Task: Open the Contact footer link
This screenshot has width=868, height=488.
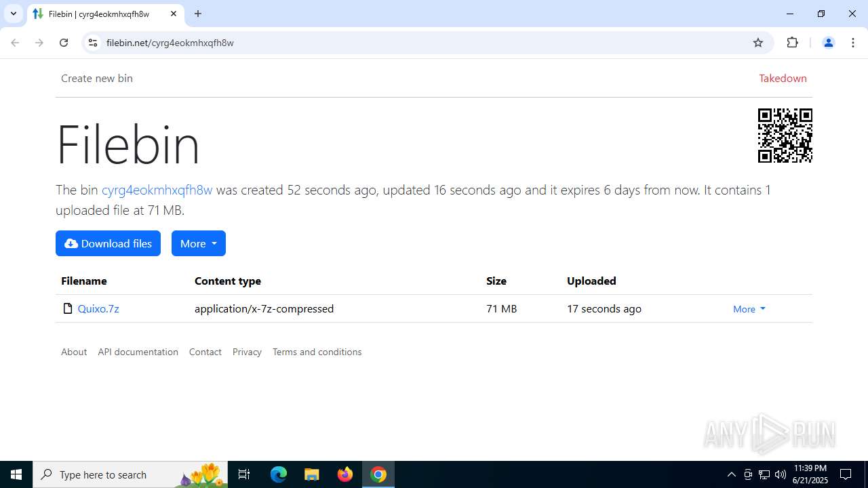Action: (205, 352)
